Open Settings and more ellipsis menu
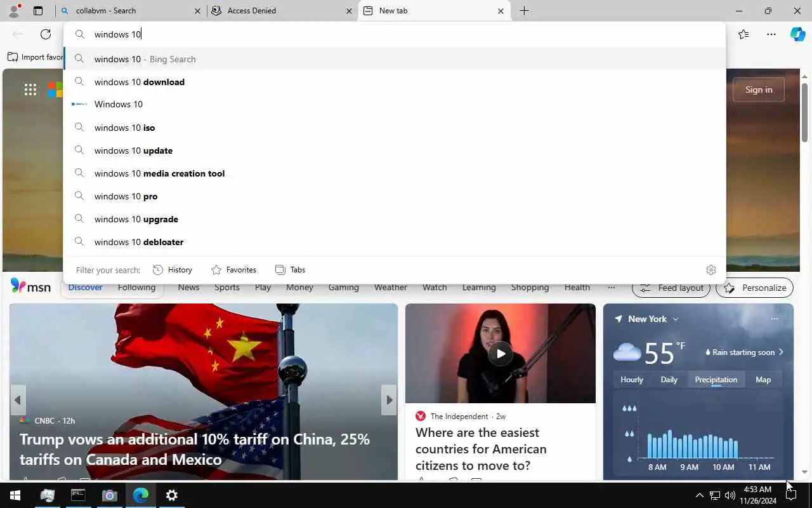Screen dimensions: 812x508 point(771,34)
